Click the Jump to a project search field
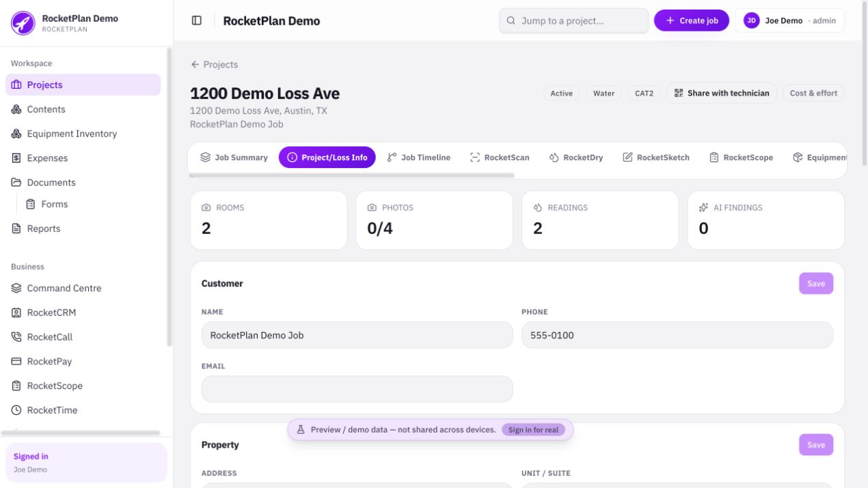 coord(573,21)
